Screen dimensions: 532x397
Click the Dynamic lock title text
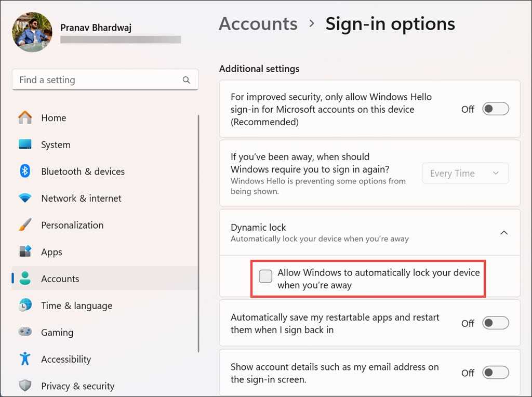click(258, 227)
